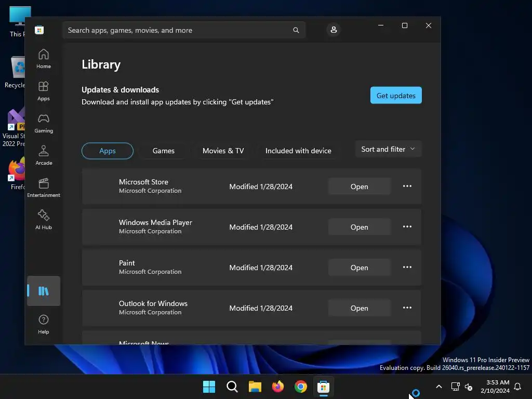Image resolution: width=532 pixels, height=399 pixels.
Task: Click the Get updates button
Action: (x=396, y=96)
